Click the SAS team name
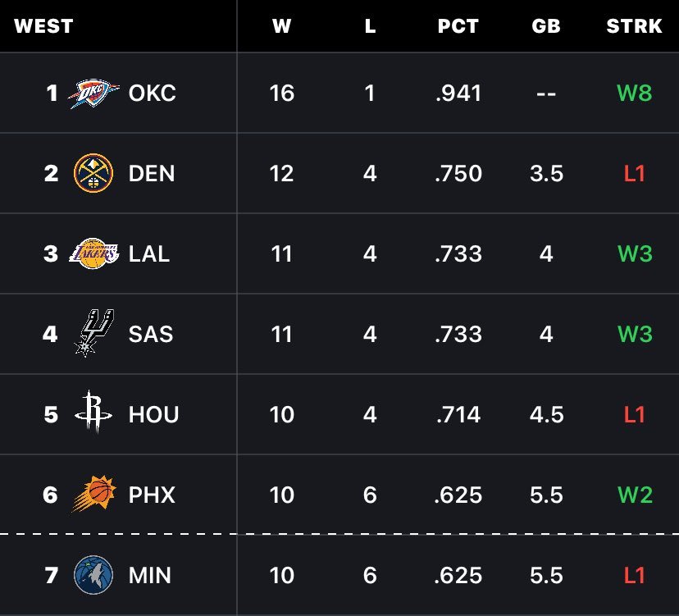Viewport: 679px width, 616px height. coord(151,334)
